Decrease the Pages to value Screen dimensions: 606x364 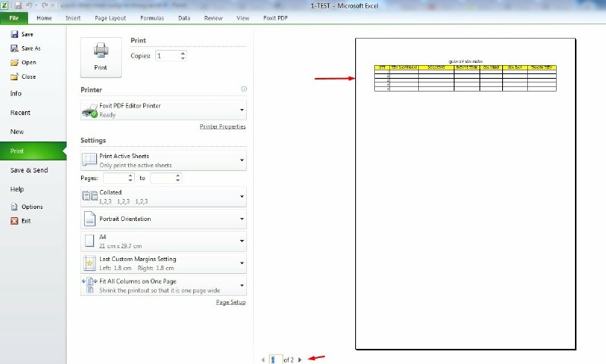pyautogui.click(x=178, y=181)
